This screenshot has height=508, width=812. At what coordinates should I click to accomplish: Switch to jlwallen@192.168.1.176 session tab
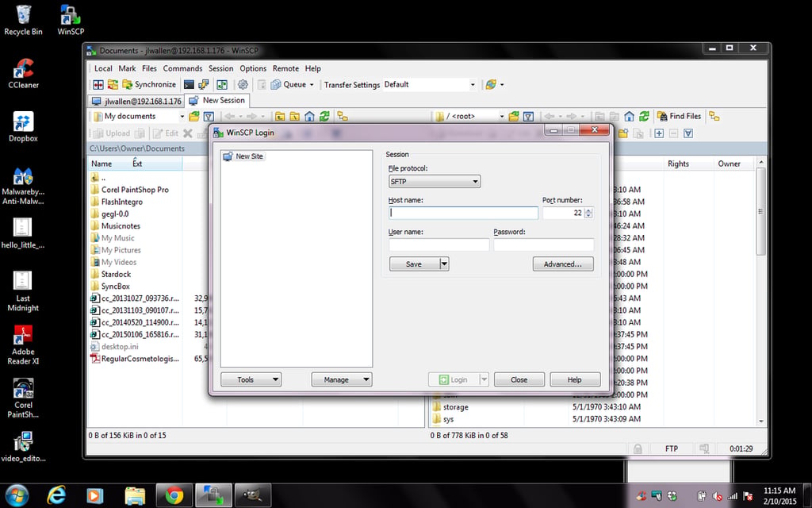coord(136,101)
